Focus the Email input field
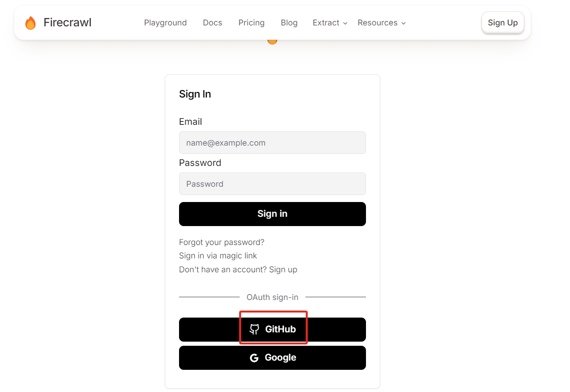The width and height of the screenshot is (570, 392). 273,143
